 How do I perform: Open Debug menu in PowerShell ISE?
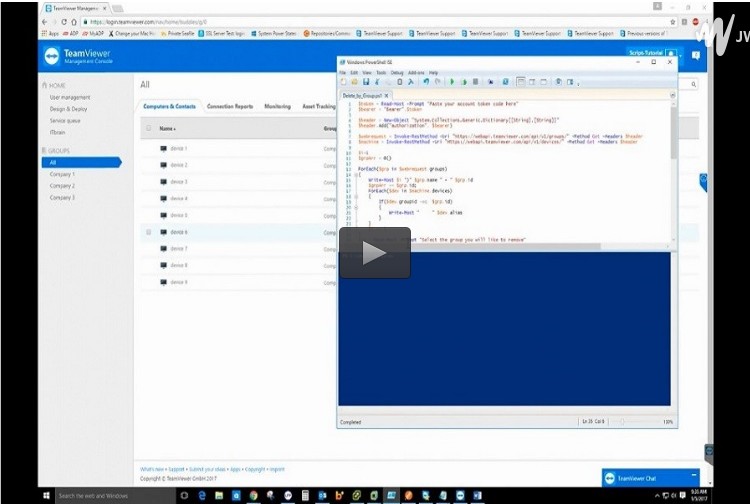point(397,73)
